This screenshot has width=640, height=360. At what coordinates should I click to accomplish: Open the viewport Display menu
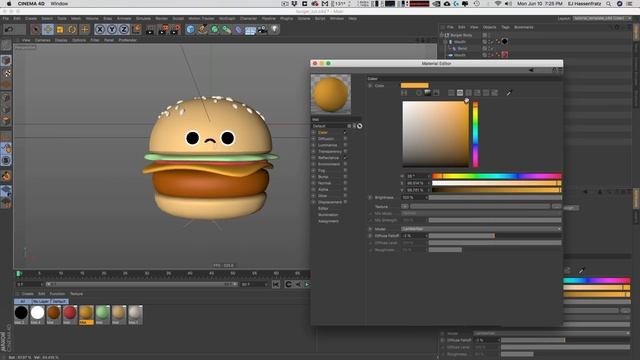(61, 40)
